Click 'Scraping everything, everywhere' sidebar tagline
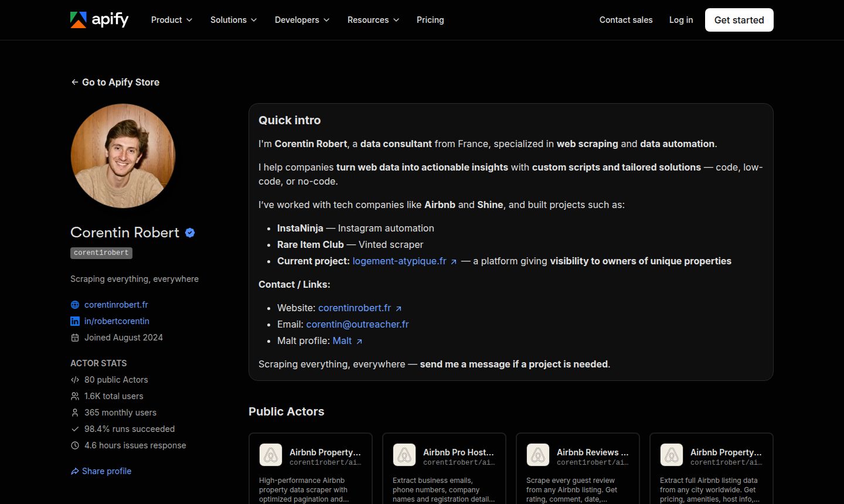The image size is (844, 504). [134, 279]
